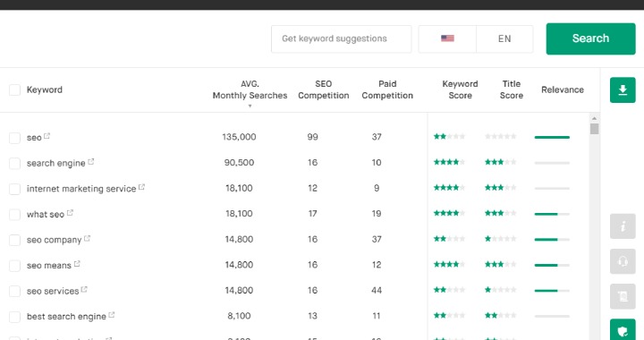Screen dimensions: 644x340
Task: Select internet marketing service checkbox
Action: (x=15, y=189)
